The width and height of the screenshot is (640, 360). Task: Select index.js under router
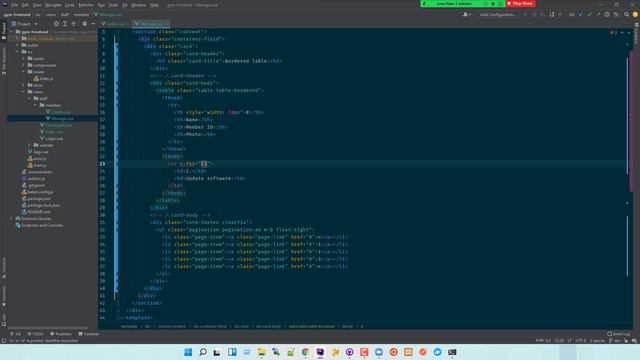point(43,78)
